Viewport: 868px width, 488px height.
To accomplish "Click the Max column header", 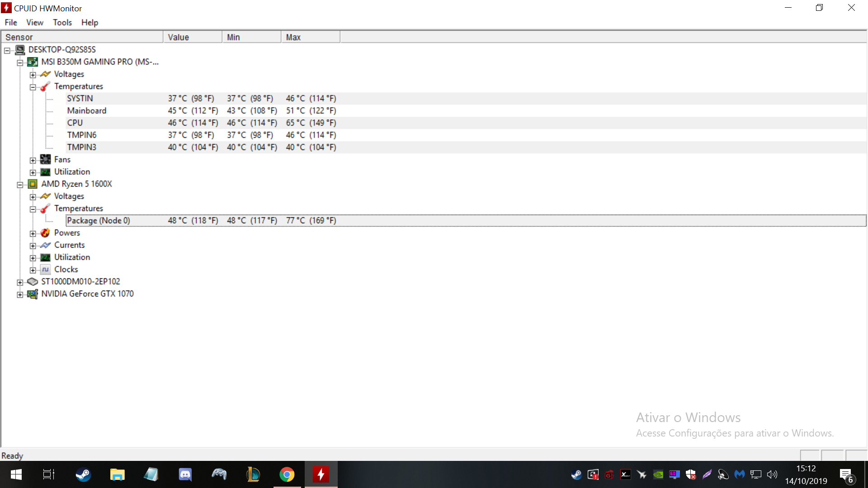I will pyautogui.click(x=311, y=37).
